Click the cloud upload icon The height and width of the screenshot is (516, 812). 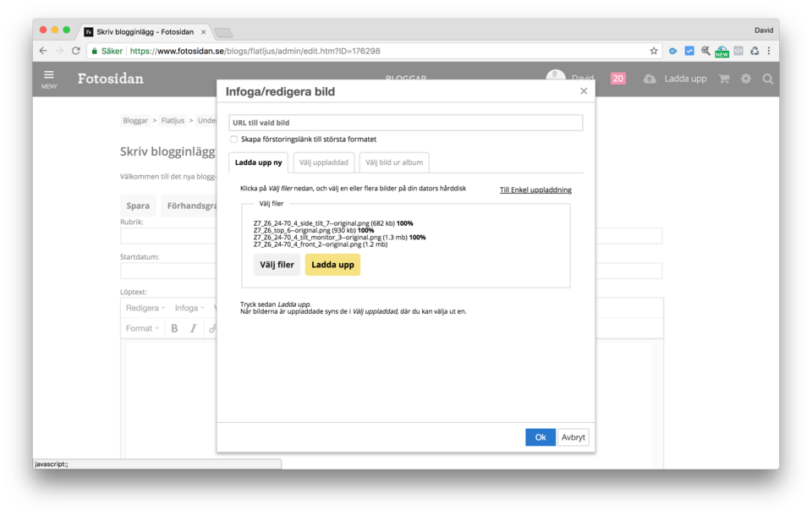[x=650, y=79]
